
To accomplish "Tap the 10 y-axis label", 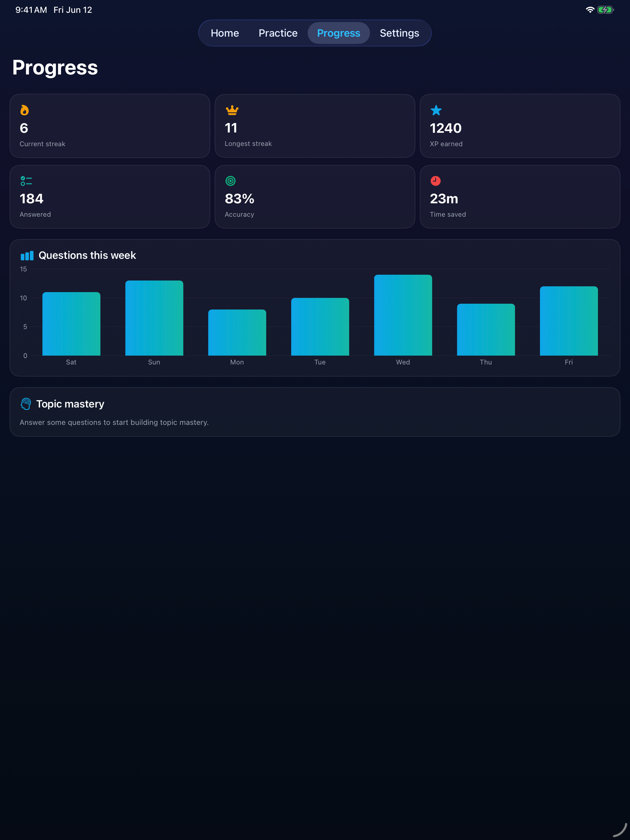I will pyautogui.click(x=24, y=298).
